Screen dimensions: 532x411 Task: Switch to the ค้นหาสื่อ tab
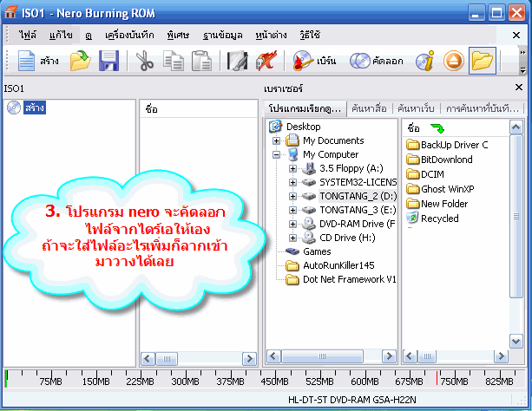(369, 108)
